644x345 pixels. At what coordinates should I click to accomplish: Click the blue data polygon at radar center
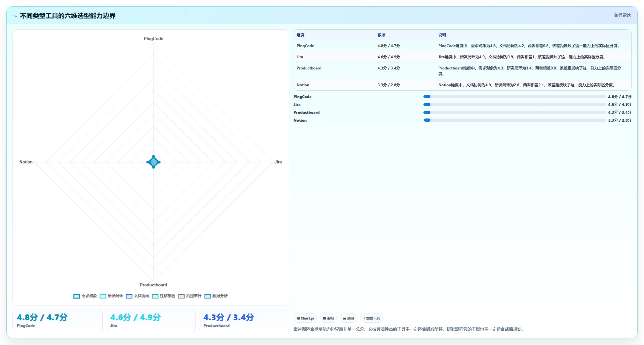[153, 162]
